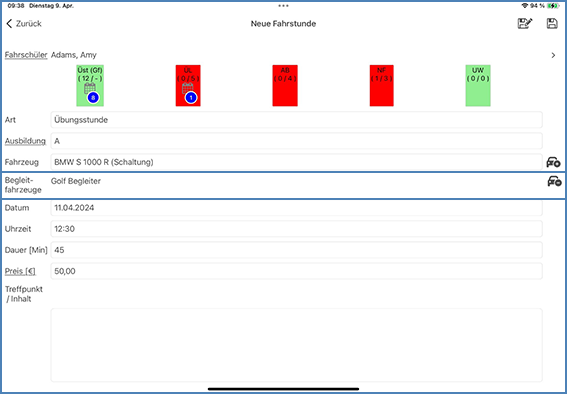Tap the Wi-Fi icon in status bar
567x394 pixels.
click(524, 6)
